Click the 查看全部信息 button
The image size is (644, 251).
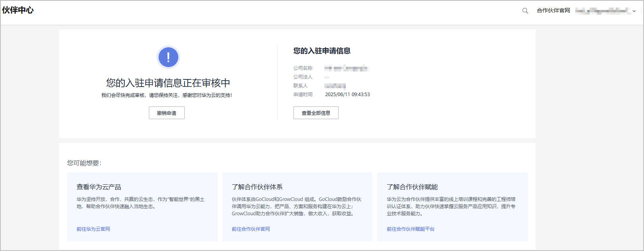[x=316, y=113]
